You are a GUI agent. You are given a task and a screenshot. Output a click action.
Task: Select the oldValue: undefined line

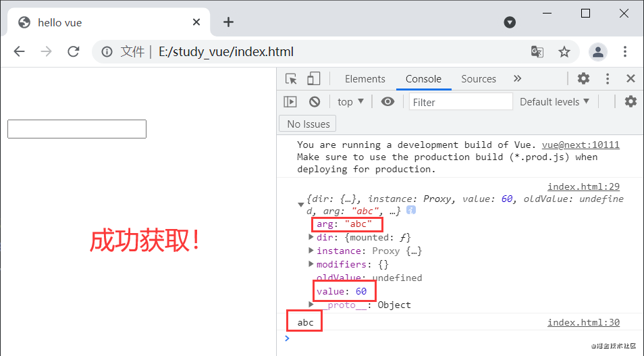(369, 278)
